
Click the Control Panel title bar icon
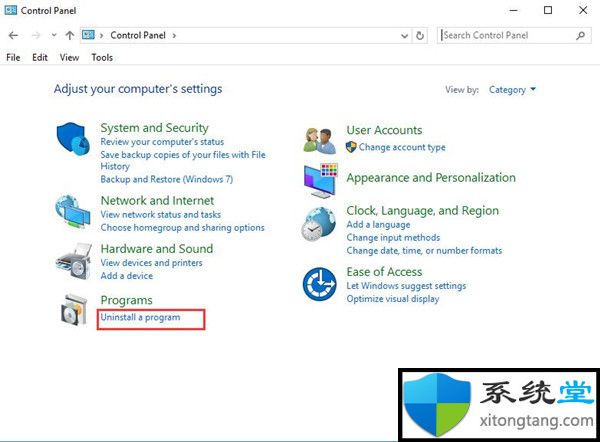coord(11,10)
